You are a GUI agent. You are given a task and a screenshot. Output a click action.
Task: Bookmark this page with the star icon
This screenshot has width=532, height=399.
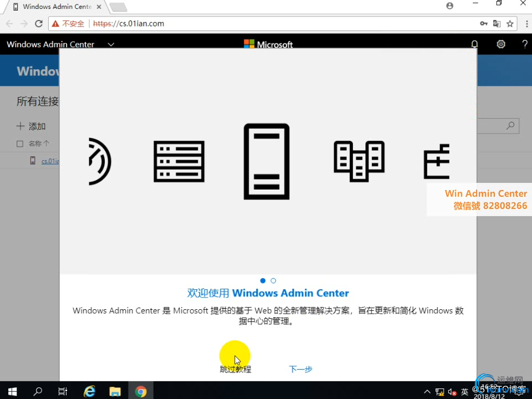pyautogui.click(x=510, y=23)
